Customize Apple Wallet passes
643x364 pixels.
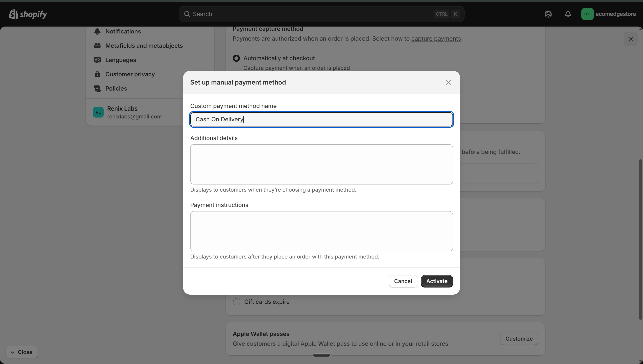pyautogui.click(x=519, y=339)
